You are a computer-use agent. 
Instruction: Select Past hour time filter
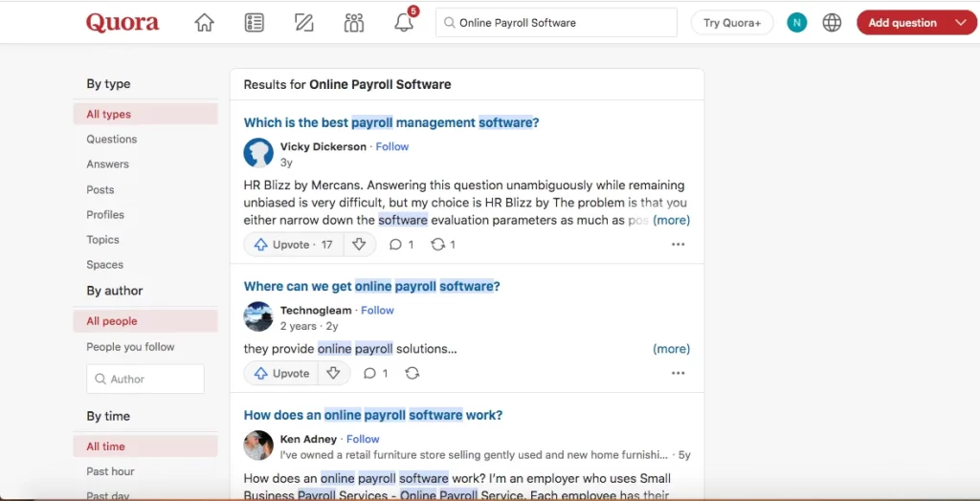(110, 471)
